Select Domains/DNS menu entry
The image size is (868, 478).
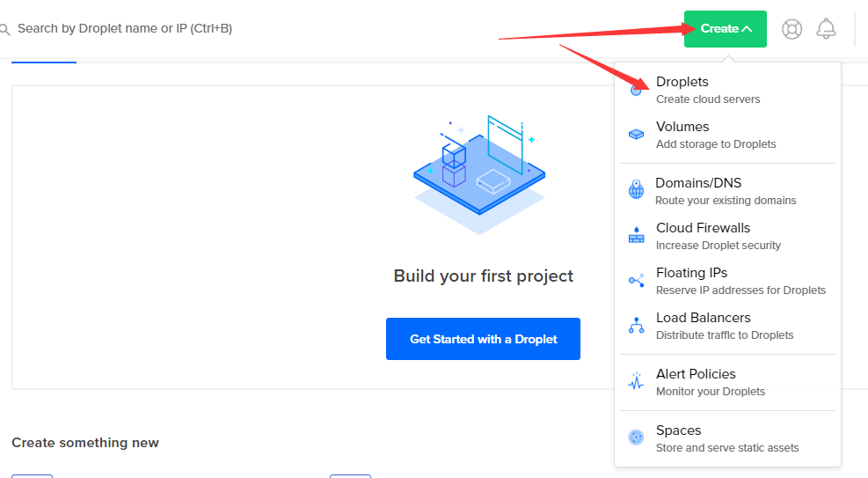tap(727, 191)
